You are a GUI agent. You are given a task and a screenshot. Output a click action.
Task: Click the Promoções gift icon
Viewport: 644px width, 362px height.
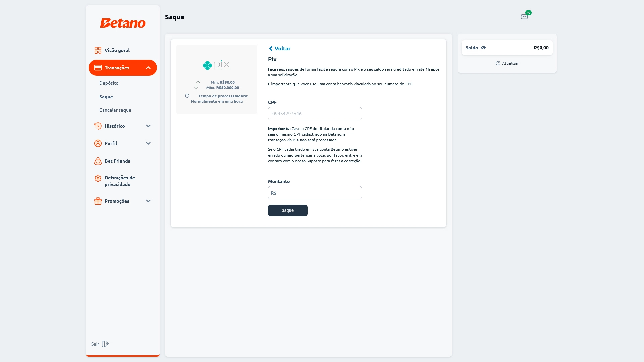(x=98, y=201)
